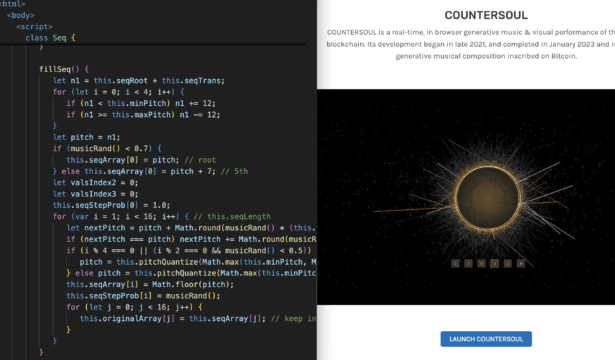Click the 'let valsIndex2 = 0;' line
This screenshot has width=615, height=360.
tap(95, 183)
